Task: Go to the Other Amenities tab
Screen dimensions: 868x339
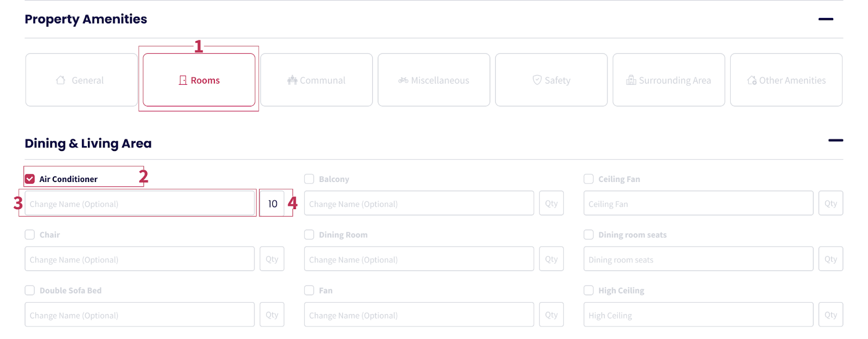Action: pyautogui.click(x=786, y=80)
